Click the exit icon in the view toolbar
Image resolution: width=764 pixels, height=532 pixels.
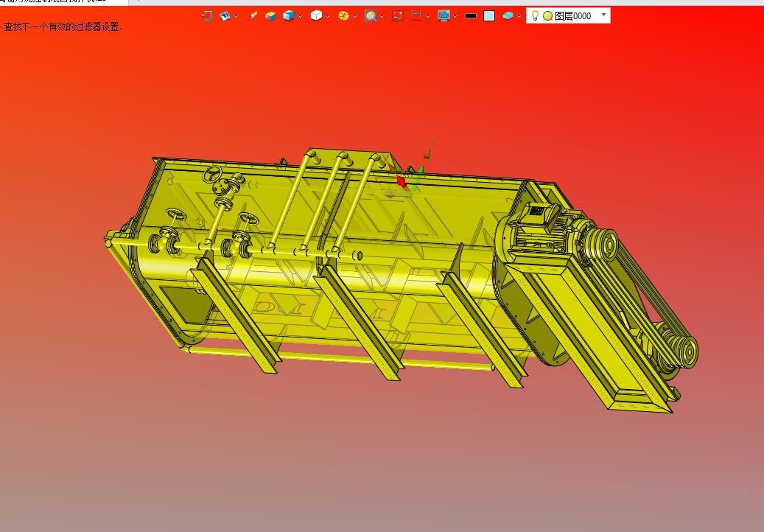point(206,16)
